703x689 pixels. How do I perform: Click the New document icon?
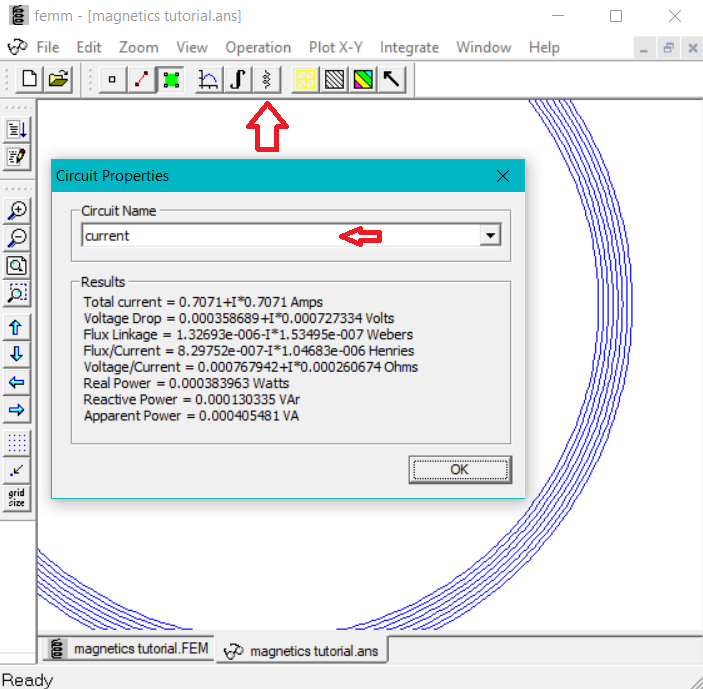[30, 80]
